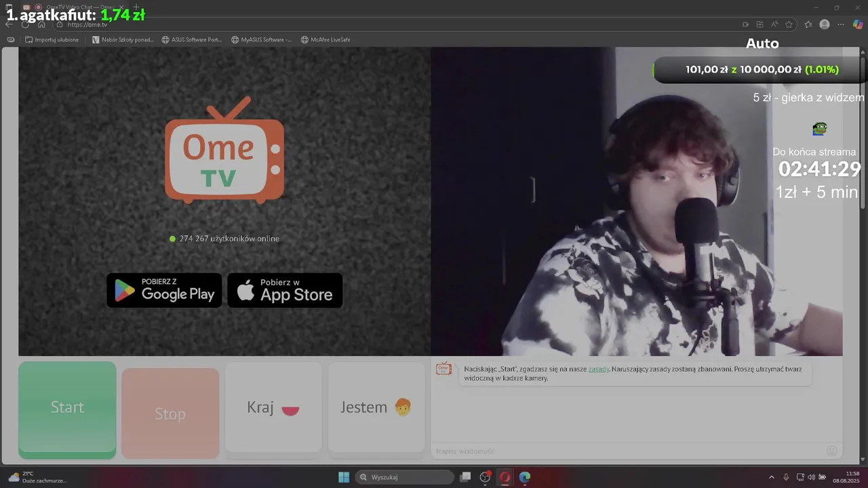Click the App Store download badge
Screen dimensions: 868x488
(285, 290)
